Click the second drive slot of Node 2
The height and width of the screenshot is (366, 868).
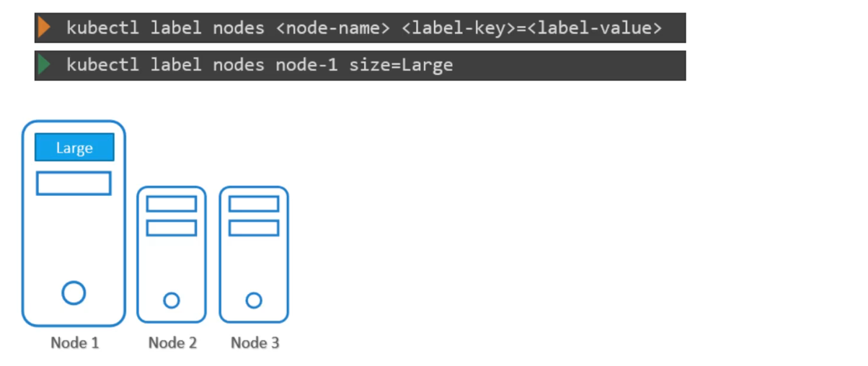point(172,228)
